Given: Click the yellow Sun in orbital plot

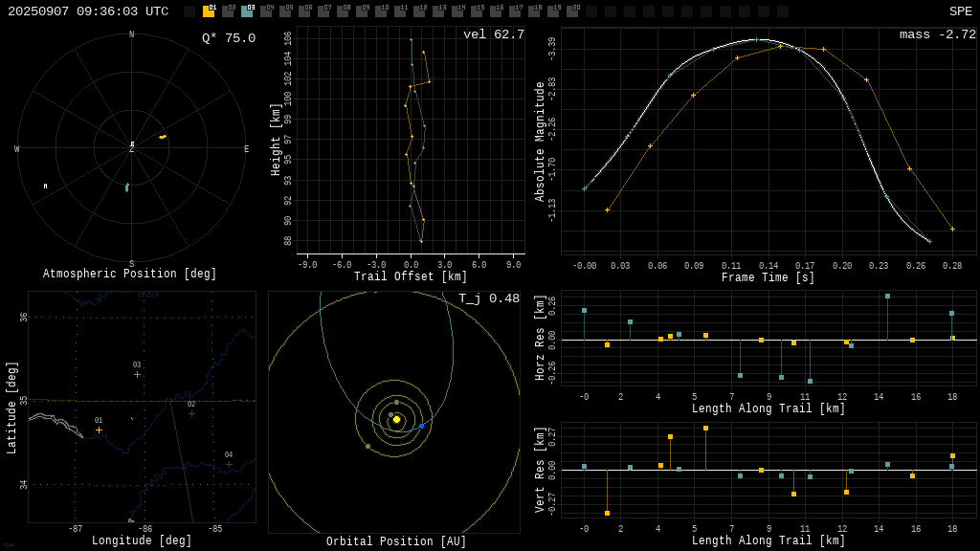Looking at the screenshot, I should coord(396,419).
